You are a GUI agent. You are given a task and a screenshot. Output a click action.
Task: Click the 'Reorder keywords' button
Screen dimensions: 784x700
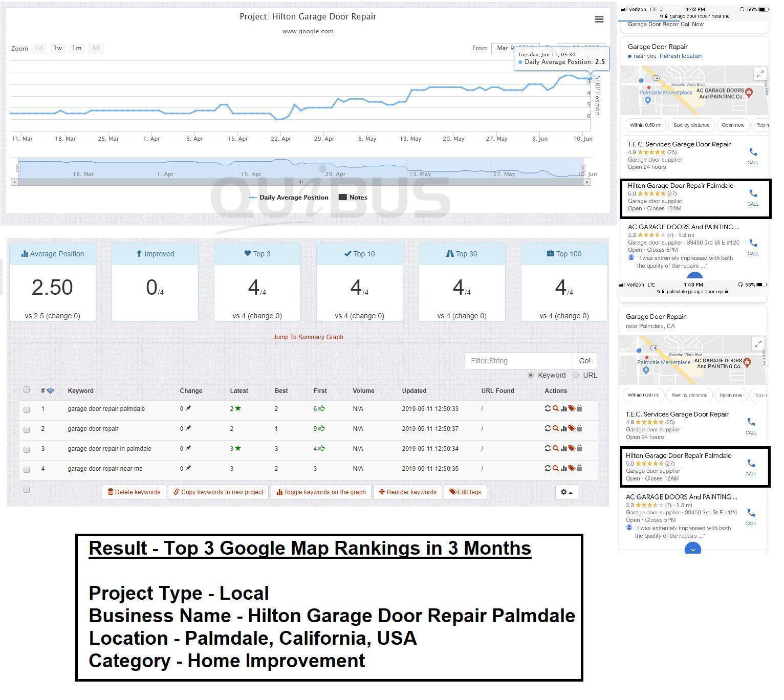click(408, 492)
